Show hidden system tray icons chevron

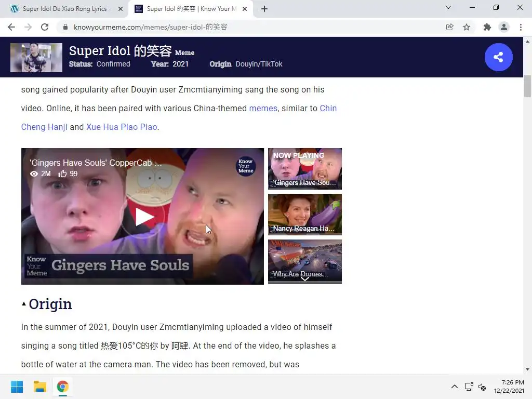point(454,387)
